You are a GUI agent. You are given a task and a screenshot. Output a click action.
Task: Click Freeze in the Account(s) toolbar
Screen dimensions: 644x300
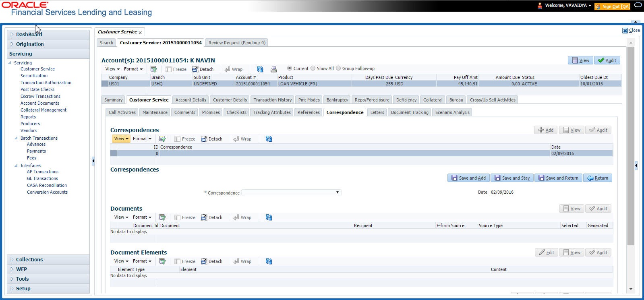click(176, 69)
